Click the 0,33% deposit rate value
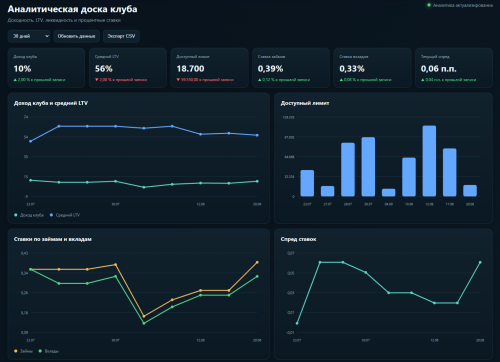 pos(352,69)
